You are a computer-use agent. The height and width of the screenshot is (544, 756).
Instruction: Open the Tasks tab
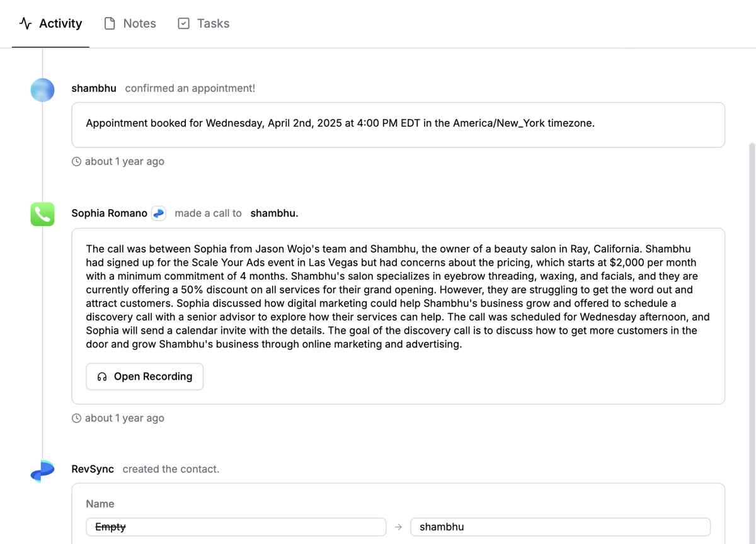(212, 24)
